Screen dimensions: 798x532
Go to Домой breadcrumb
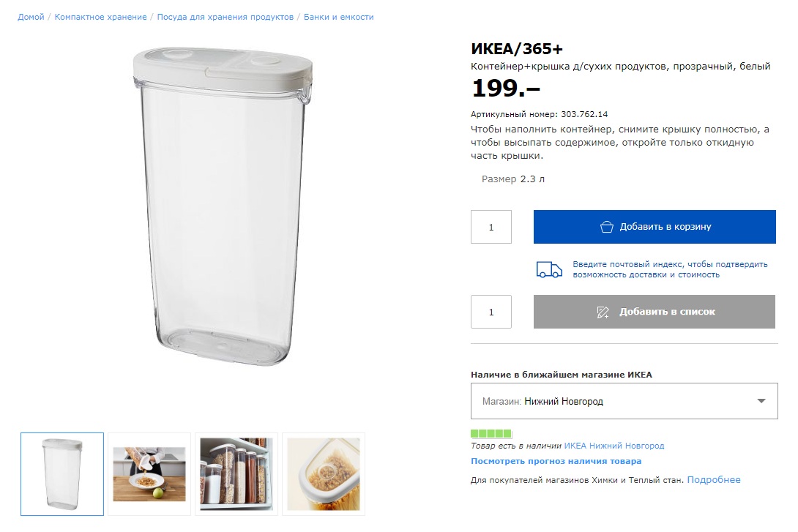tap(31, 17)
